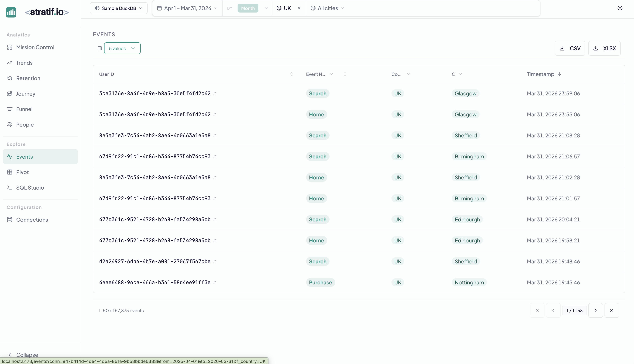Image resolution: width=634 pixels, height=364 pixels.
Task: Open the 5 values column selector
Action: pos(122,48)
